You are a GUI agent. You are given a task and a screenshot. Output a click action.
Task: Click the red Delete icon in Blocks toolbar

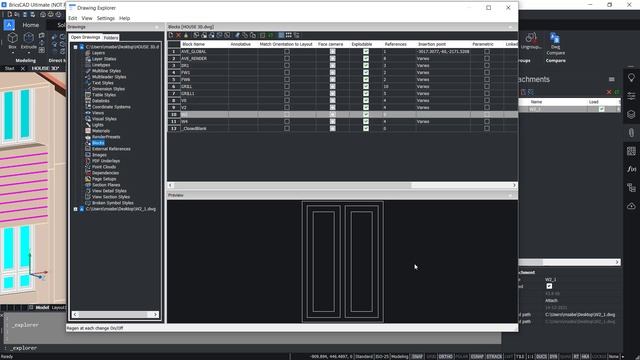coord(178,36)
